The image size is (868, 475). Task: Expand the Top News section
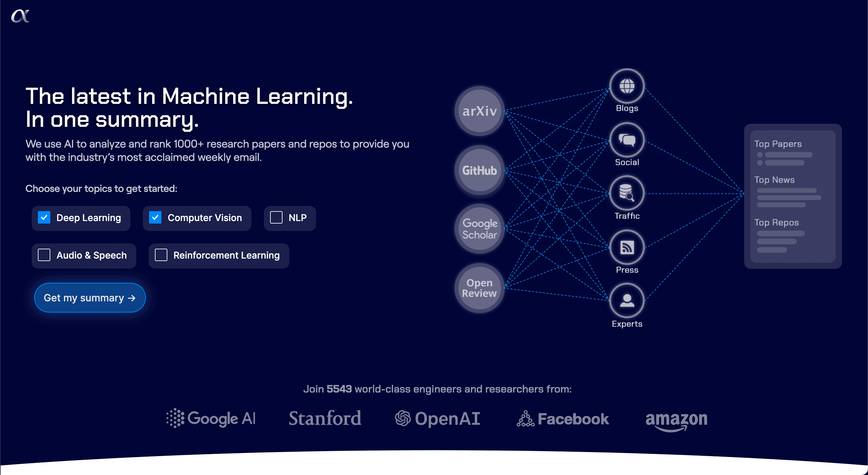click(775, 180)
